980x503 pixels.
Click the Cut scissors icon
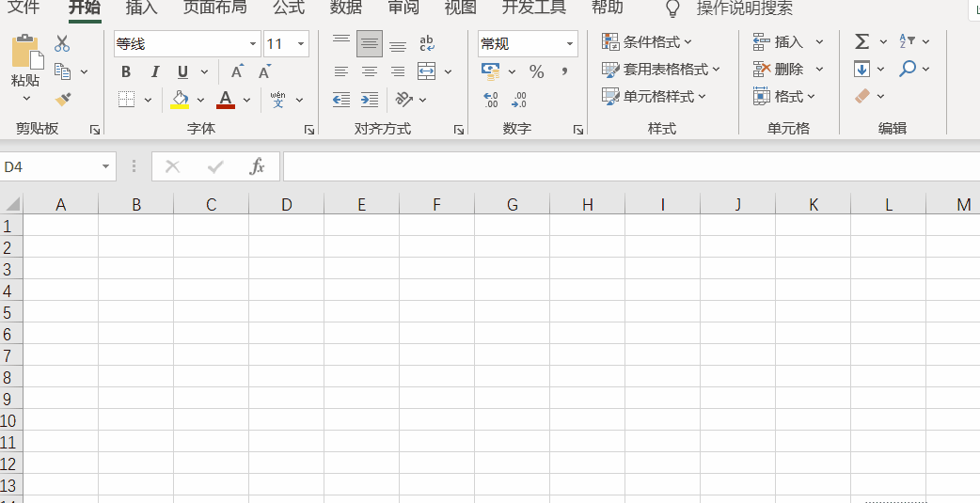pos(62,43)
